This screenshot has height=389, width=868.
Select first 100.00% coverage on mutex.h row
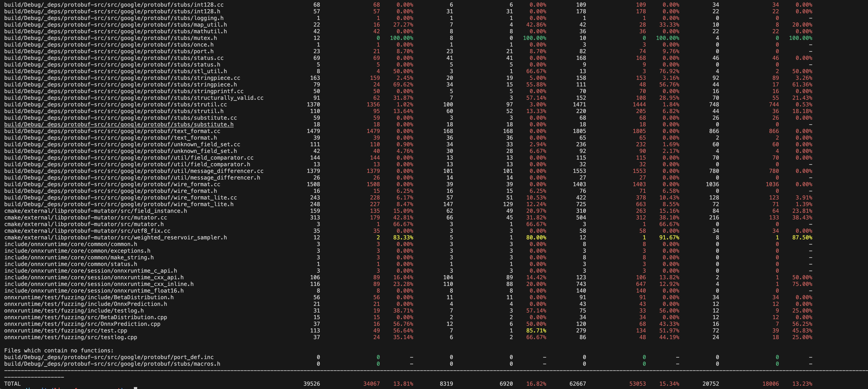(x=401, y=38)
